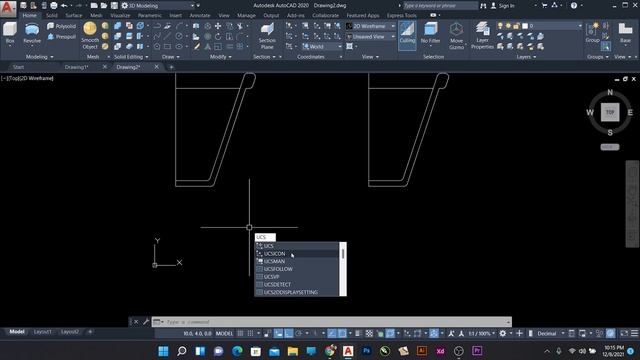Image resolution: width=640 pixels, height=360 pixels.
Task: Open the 2D Wireframe visual style dropdown
Action: point(371,26)
